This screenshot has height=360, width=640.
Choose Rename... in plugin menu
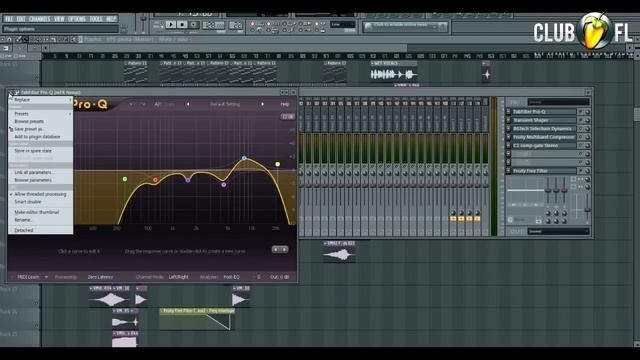(x=40, y=220)
